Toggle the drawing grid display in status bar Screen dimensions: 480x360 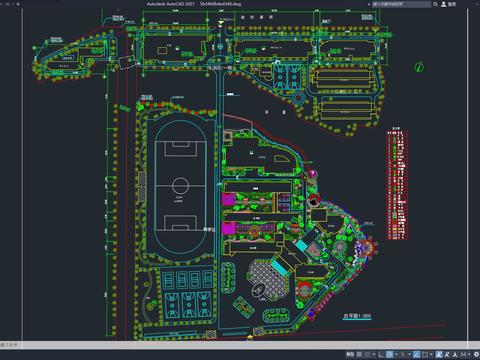click(x=359, y=354)
